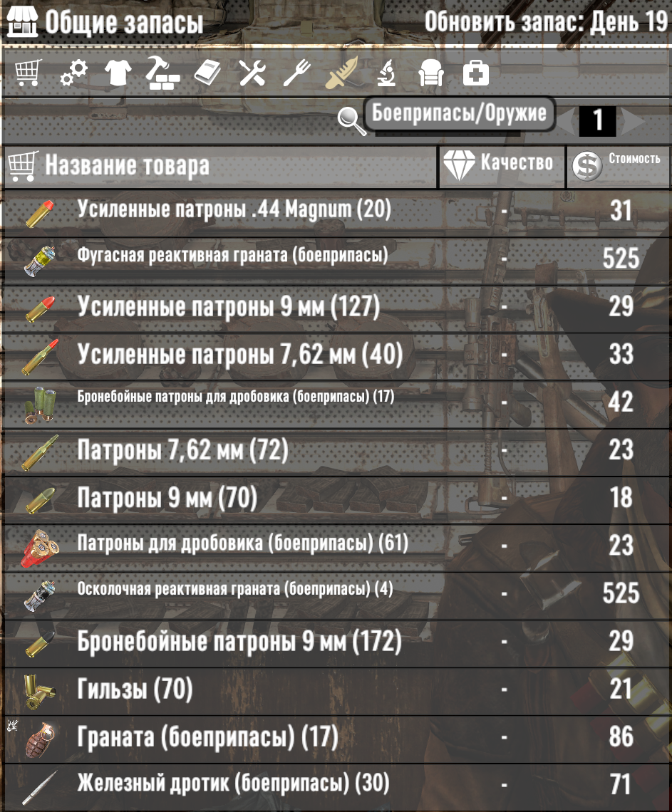Filter by clothing t-shirt icon
Screen dimensions: 672x812
[x=118, y=73]
